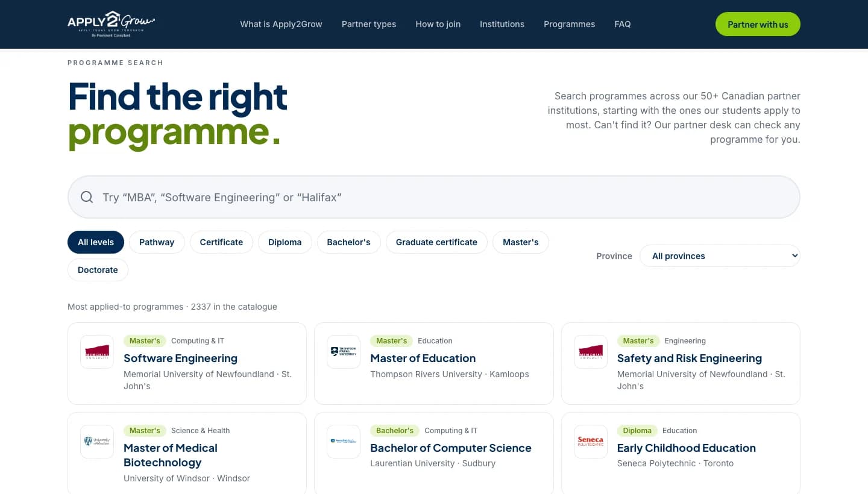Click Memorial University logo on Safety and Risk card
This screenshot has width=868, height=494.
pos(591,352)
